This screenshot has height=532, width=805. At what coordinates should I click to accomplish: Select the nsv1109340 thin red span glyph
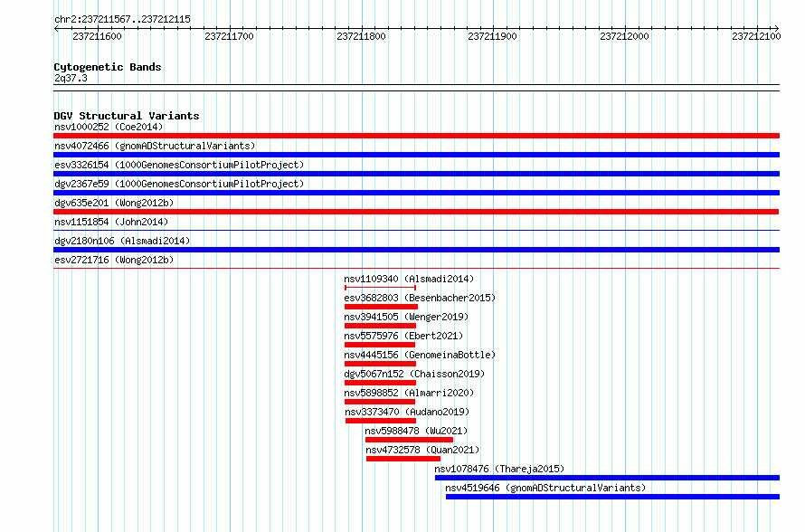click(381, 288)
